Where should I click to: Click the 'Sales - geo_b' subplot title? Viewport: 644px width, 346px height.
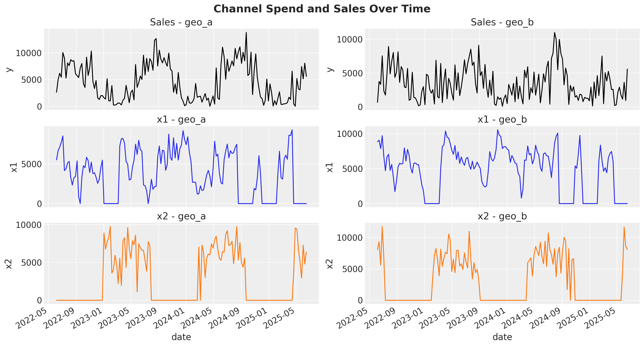502,22
